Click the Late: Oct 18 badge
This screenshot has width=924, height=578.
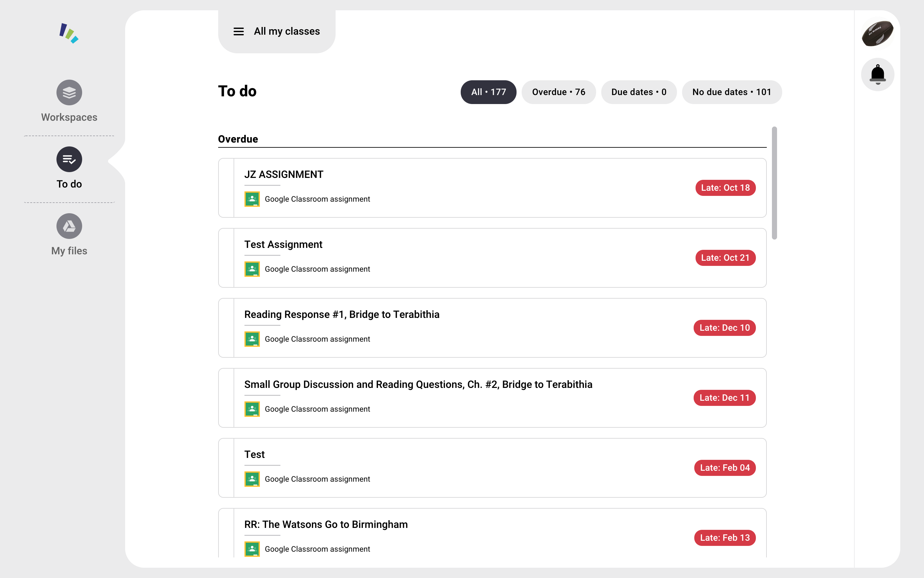pos(725,188)
